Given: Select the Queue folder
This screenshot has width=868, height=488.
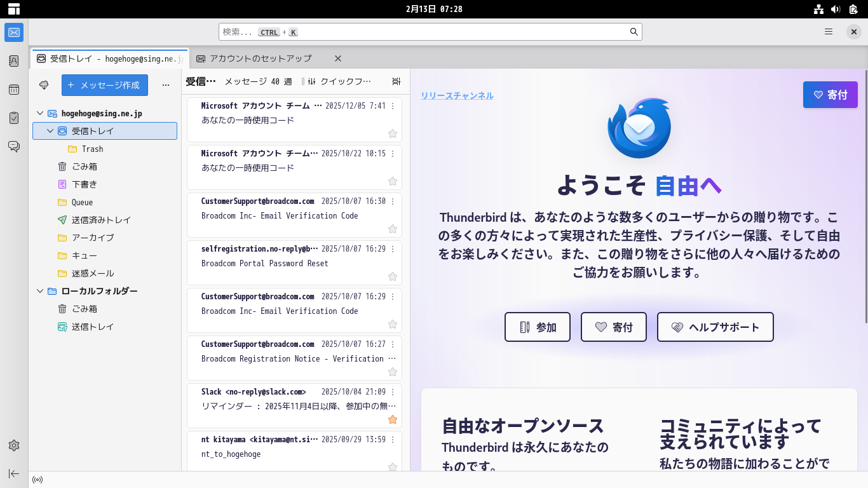Looking at the screenshot, I should click(105, 202).
